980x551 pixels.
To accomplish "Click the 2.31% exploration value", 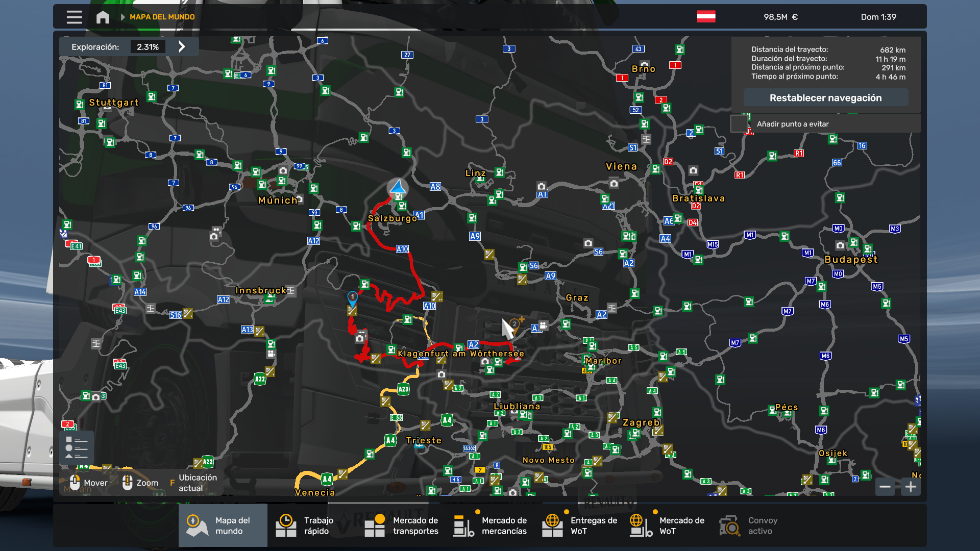I will (148, 47).
